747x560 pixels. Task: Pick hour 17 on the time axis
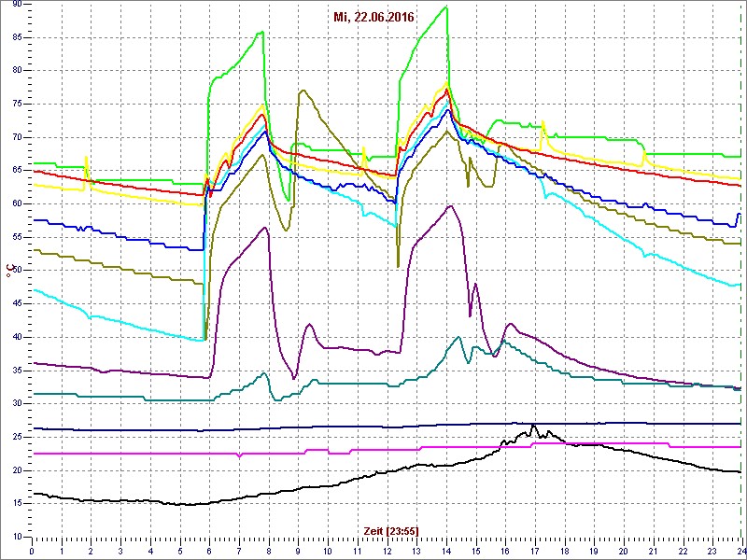coord(534,551)
